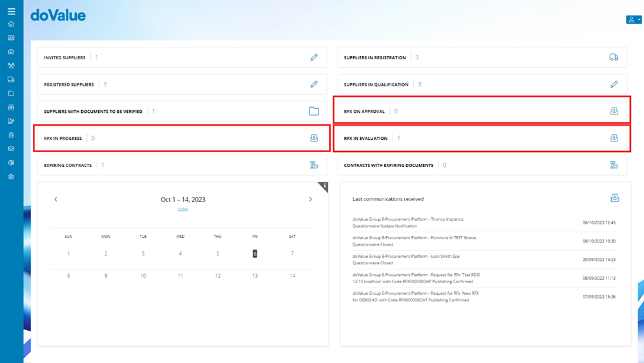Image resolution: width=644 pixels, height=363 pixels.
Task: Open the Last communications received inbox icon
Action: 614,198
